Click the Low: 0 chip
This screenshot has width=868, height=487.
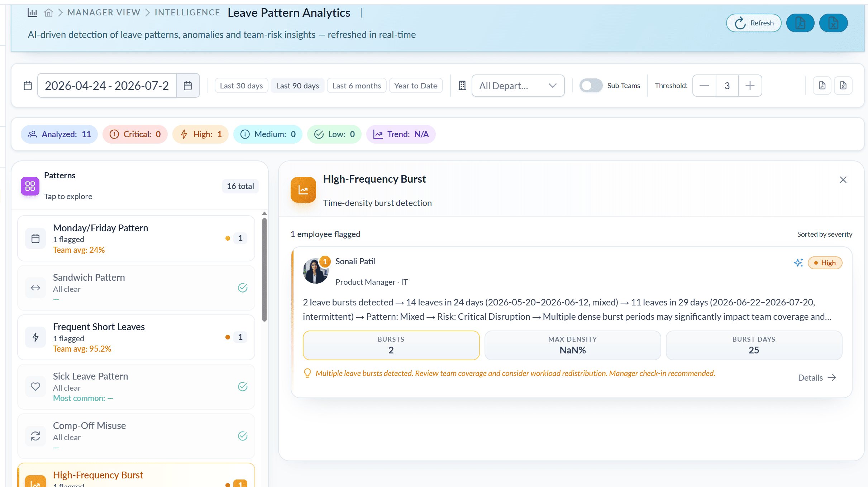coord(334,134)
